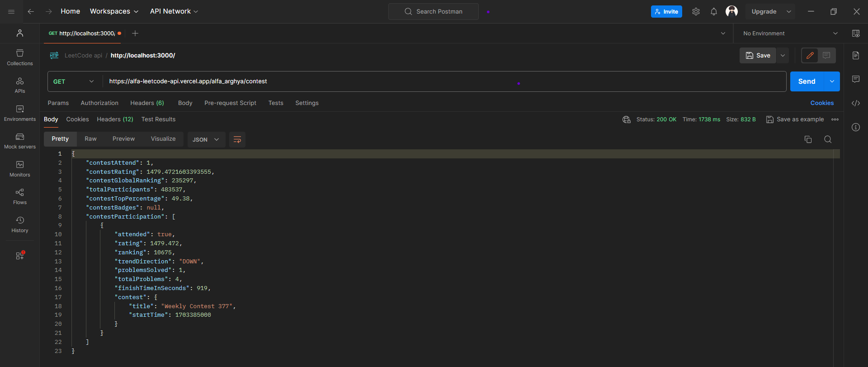868x367 pixels.
Task: Click the notifications bell icon
Action: point(713,12)
